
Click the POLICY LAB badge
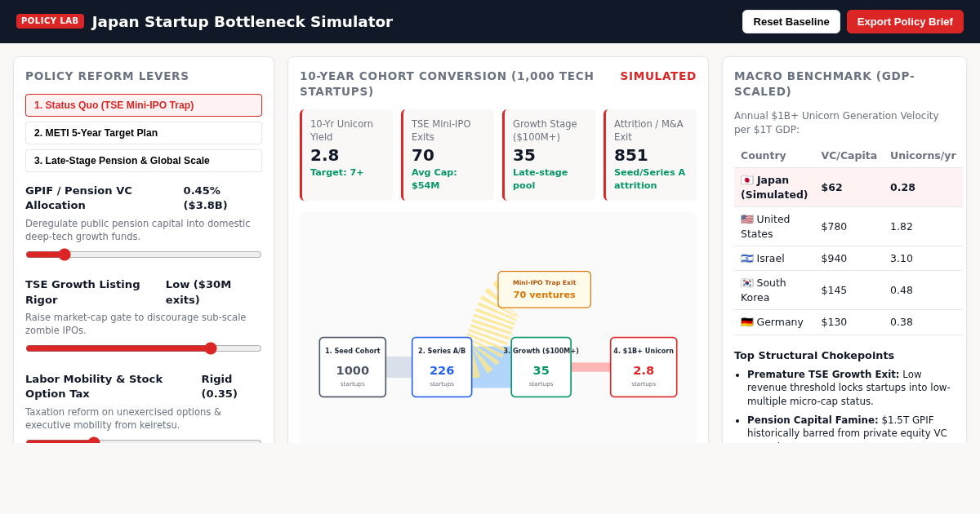coord(50,21)
